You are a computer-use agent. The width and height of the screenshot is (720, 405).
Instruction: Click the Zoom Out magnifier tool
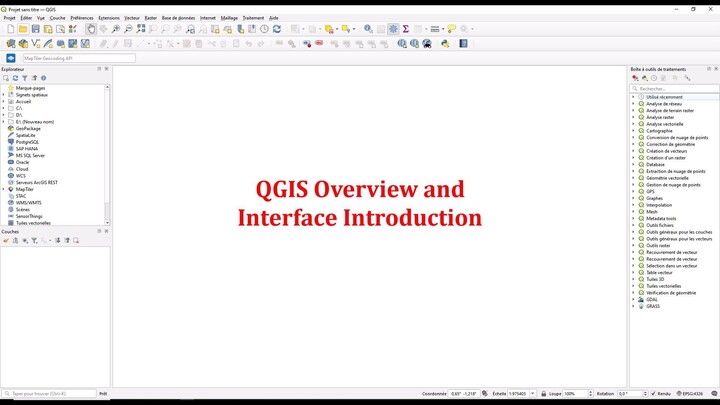tap(128, 29)
